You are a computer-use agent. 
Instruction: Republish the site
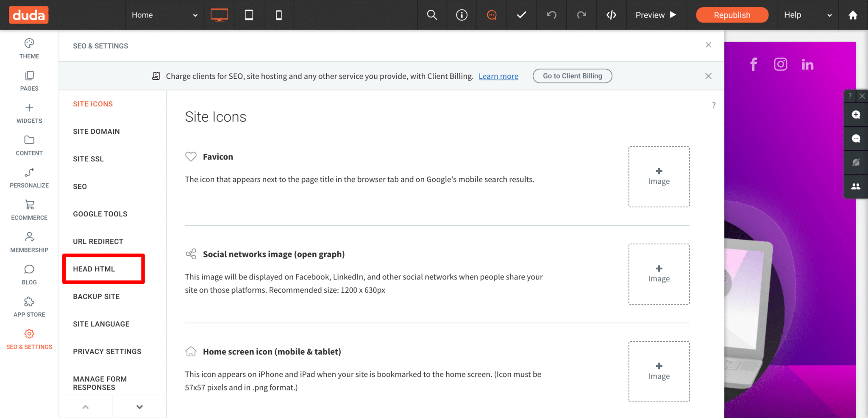(x=732, y=15)
